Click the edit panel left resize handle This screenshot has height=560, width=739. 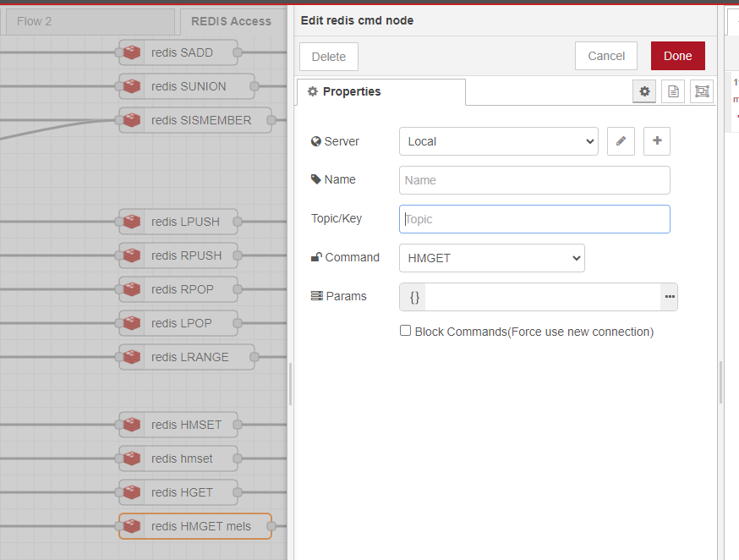pyautogui.click(x=290, y=384)
